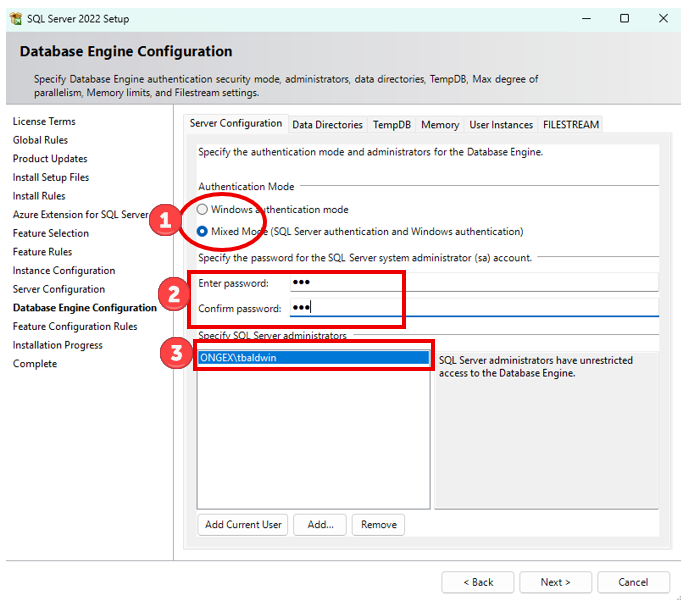Image resolution: width=681 pixels, height=600 pixels.
Task: Click Global Rules step in sidebar
Action: tap(40, 140)
